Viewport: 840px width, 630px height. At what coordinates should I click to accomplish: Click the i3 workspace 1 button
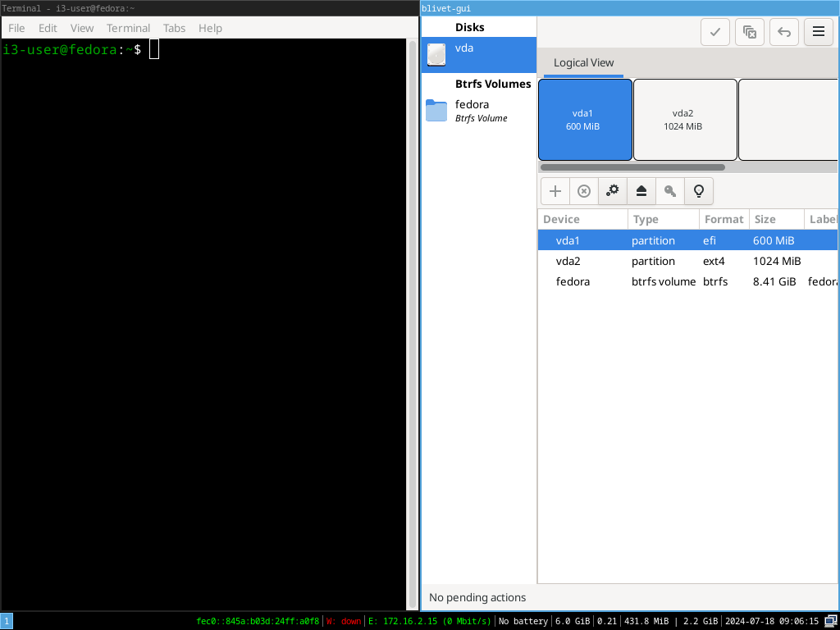(7, 622)
